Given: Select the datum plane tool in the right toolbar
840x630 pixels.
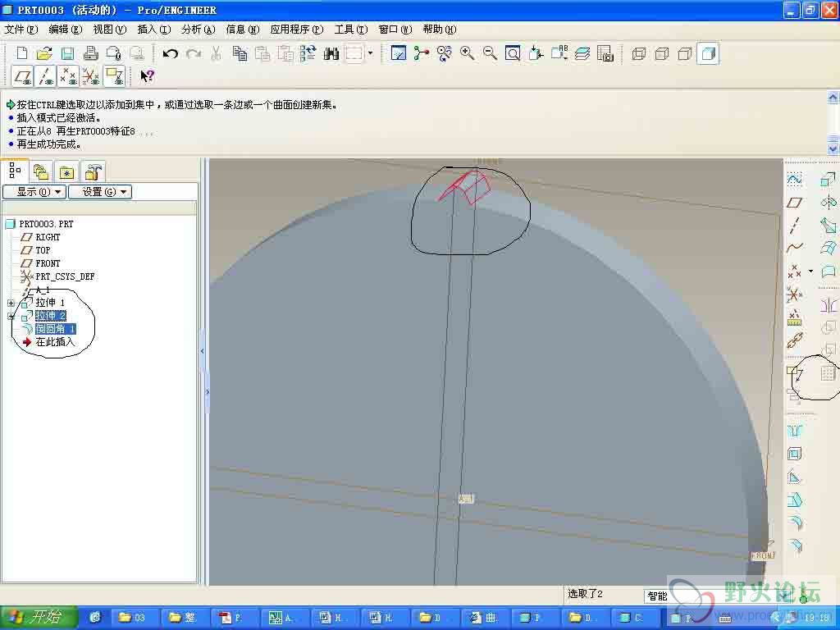Looking at the screenshot, I should click(794, 202).
